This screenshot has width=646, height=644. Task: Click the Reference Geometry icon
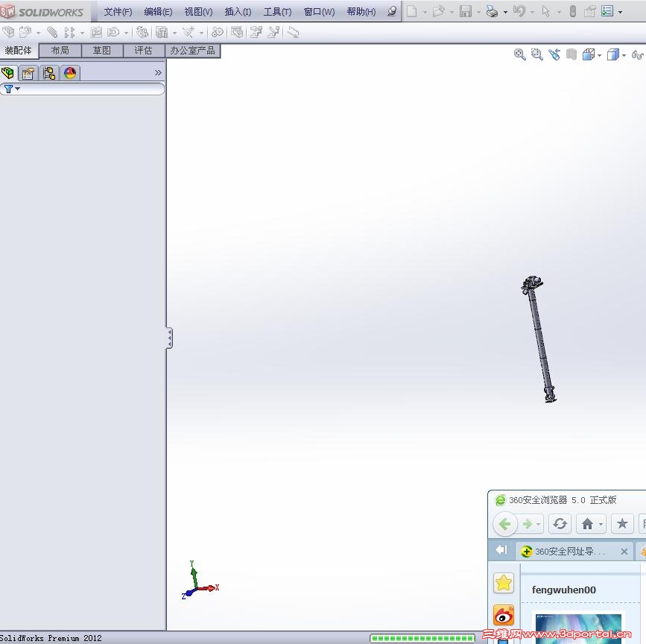(x=189, y=32)
